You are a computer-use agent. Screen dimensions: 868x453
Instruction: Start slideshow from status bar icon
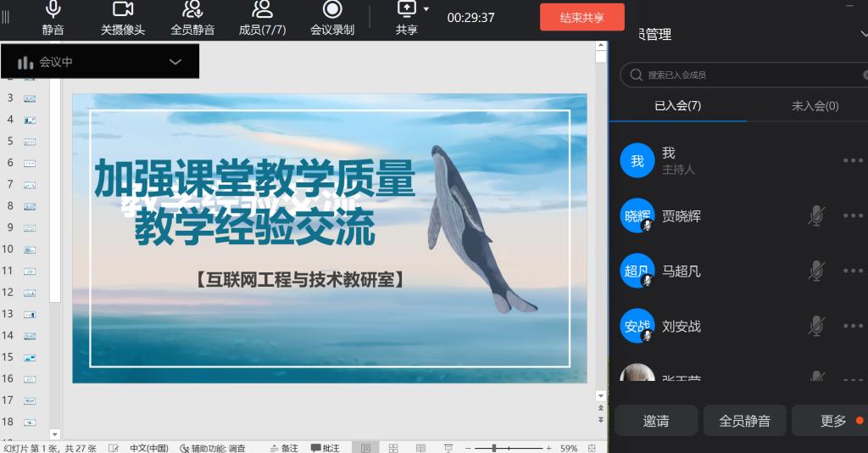447,448
